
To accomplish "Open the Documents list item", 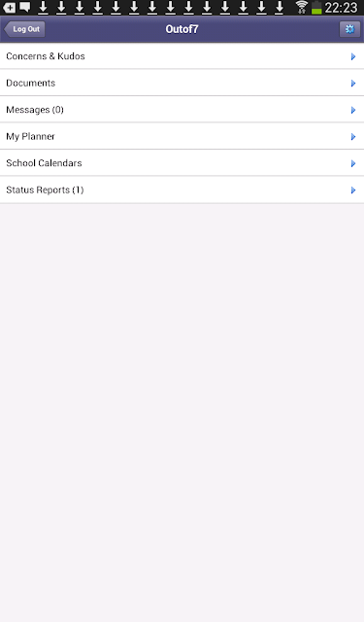I will point(182,83).
